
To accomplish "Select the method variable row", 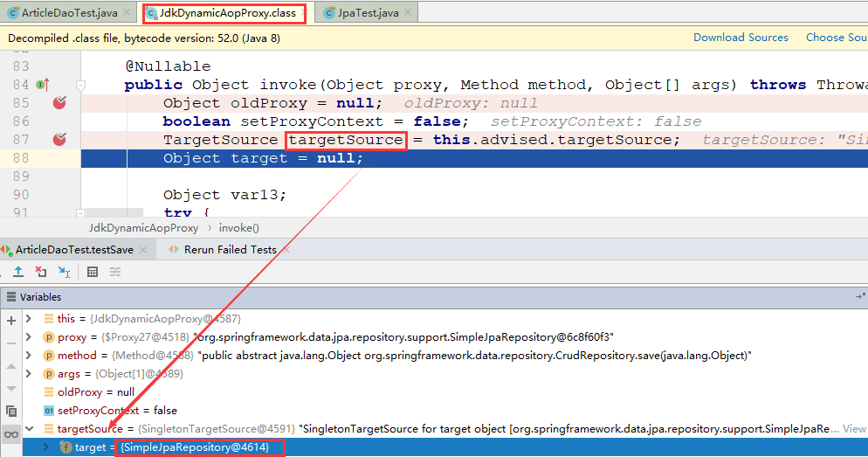I will tap(445, 355).
